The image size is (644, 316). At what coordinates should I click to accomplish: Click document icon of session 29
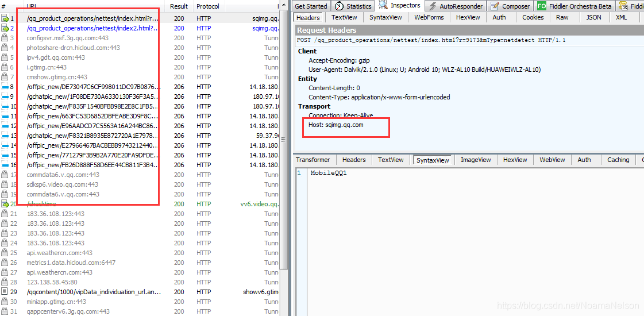pyautogui.click(x=5, y=292)
